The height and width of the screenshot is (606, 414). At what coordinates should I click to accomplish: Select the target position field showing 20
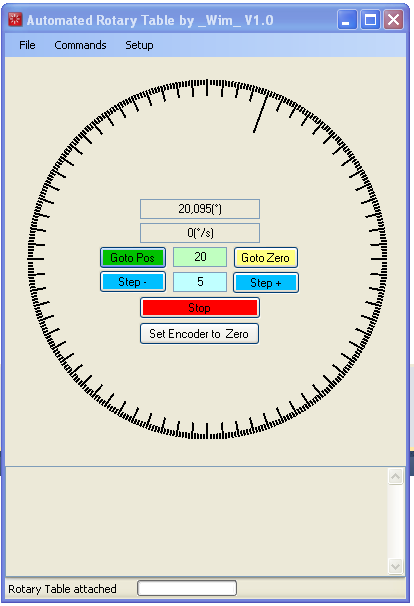pos(200,257)
